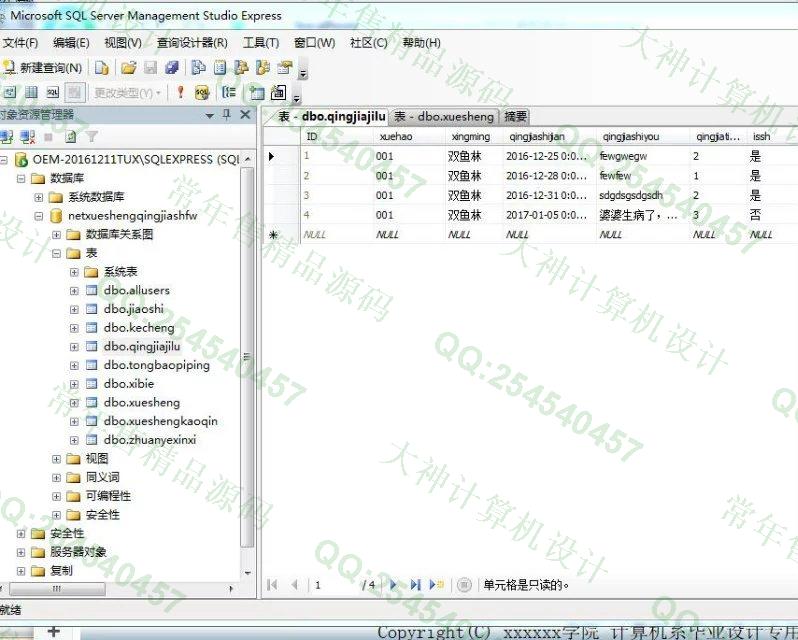Viewport: 798px width, 640px height.
Task: Click the Refresh icon in Object Explorer
Action: coord(71,136)
